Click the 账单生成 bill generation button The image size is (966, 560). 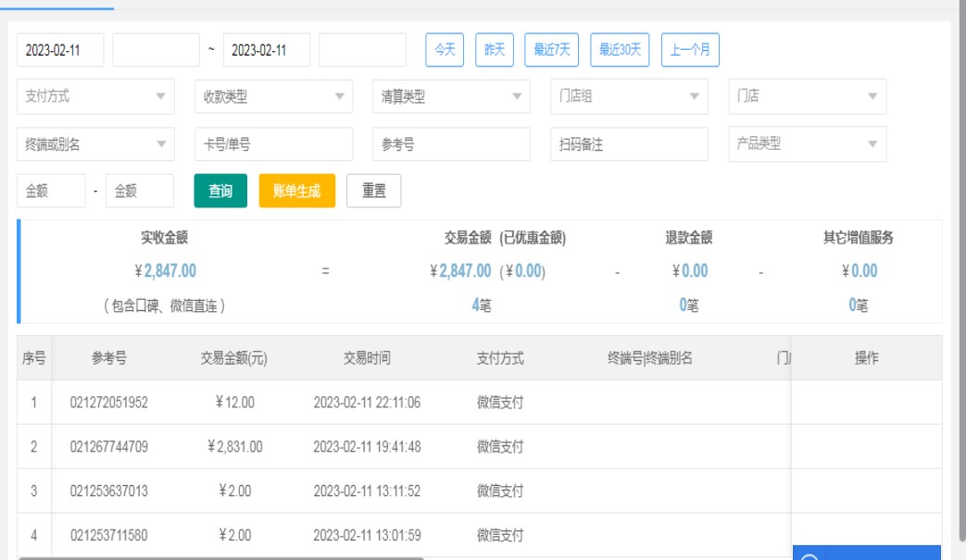click(x=296, y=191)
